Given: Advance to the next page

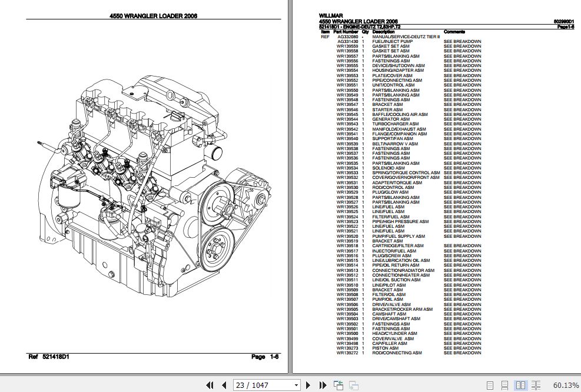Looking at the screenshot, I should pos(308,384).
